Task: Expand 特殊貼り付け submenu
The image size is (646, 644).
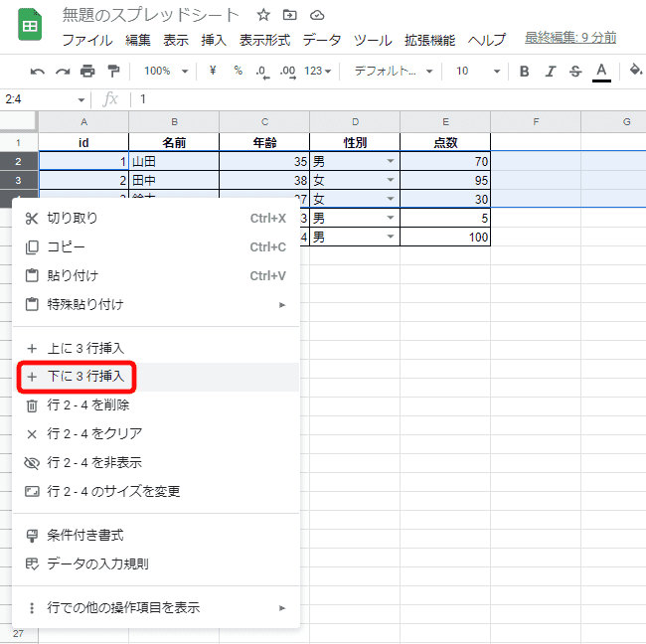Action: click(x=156, y=304)
